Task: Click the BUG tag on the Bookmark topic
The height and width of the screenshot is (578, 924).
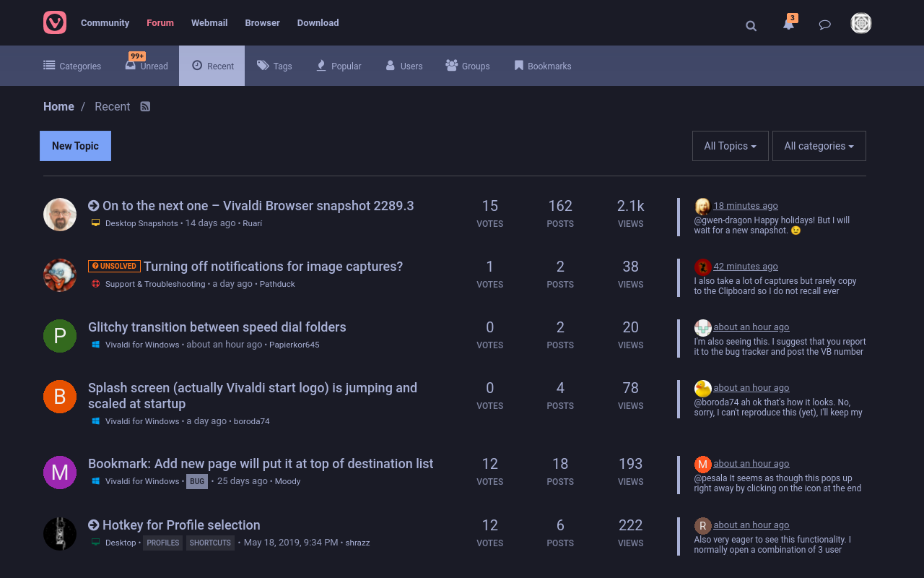Action: click(x=196, y=481)
